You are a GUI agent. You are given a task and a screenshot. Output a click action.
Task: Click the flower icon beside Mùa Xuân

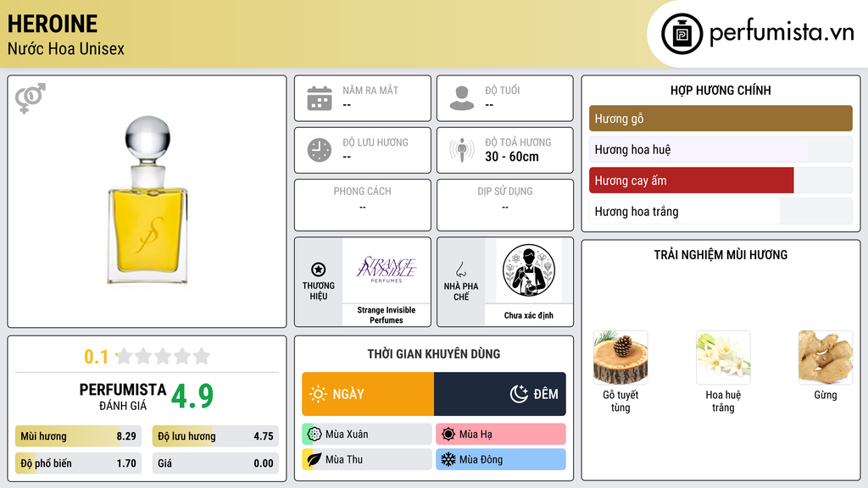click(314, 435)
